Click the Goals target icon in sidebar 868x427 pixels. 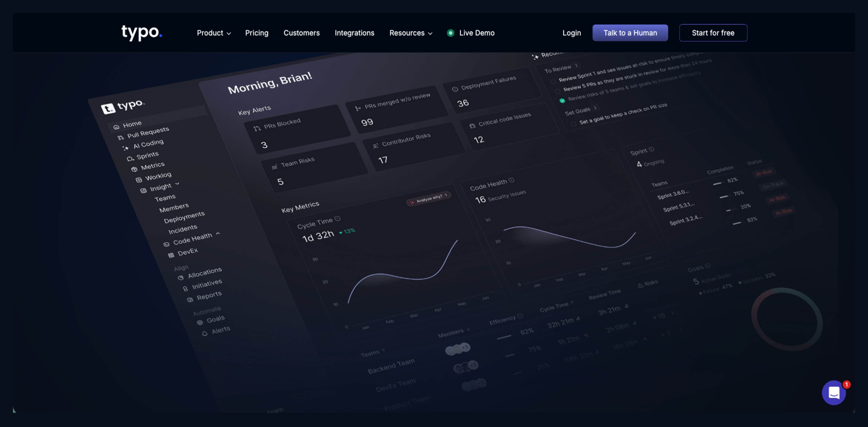coord(200,323)
